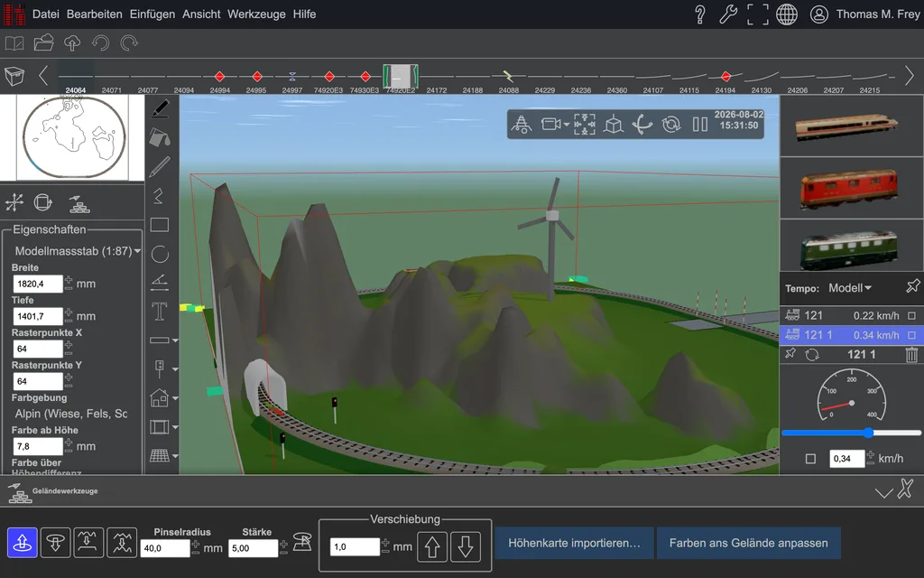Image resolution: width=924 pixels, height=578 pixels.
Task: Enter fullscreen mode
Action: click(757, 14)
